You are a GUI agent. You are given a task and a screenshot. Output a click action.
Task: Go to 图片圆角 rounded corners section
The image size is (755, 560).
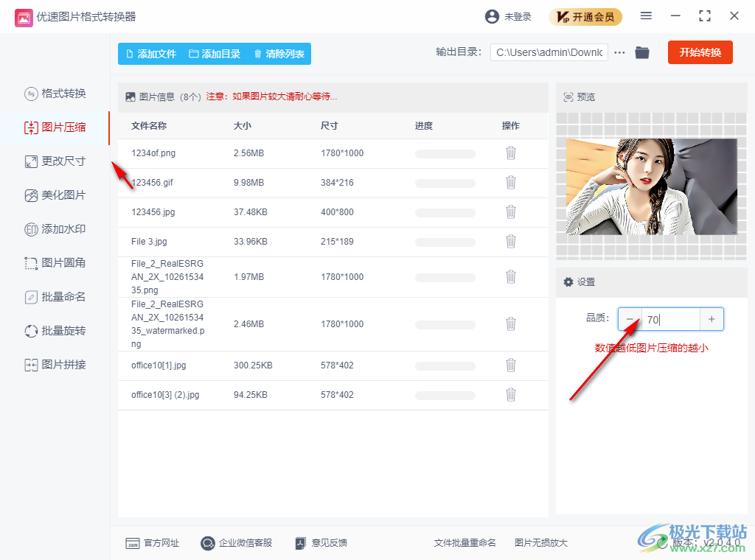55,262
